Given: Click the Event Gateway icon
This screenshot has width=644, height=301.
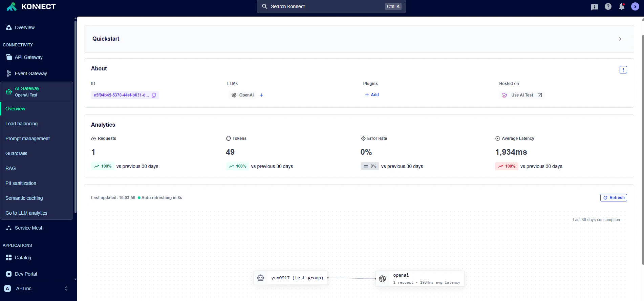Looking at the screenshot, I should [9, 73].
